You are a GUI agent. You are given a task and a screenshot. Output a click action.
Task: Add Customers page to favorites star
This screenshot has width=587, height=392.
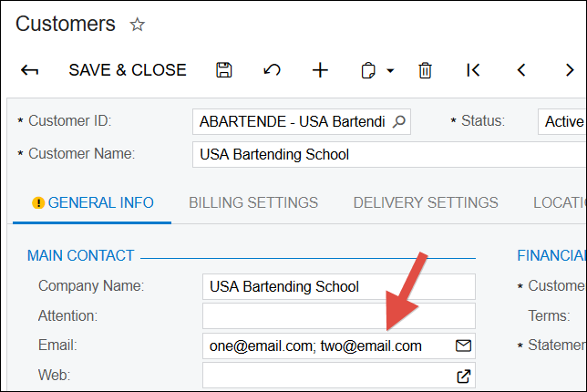(137, 25)
